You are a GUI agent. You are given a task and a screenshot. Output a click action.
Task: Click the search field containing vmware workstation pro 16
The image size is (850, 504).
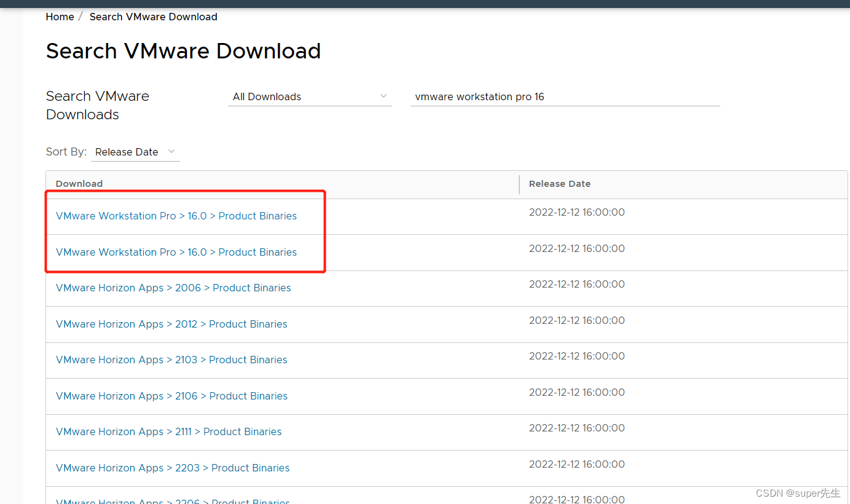click(x=565, y=96)
